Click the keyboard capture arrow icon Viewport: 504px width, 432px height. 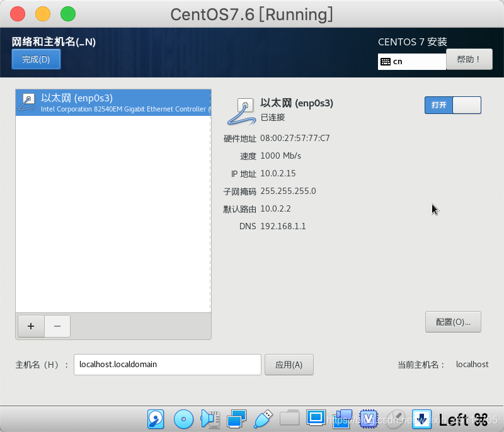[x=421, y=419]
